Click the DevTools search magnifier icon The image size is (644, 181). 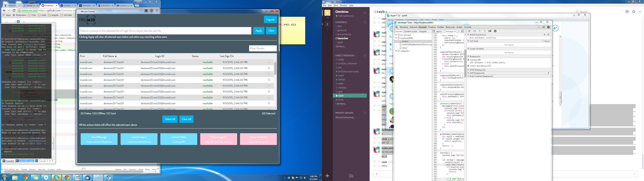point(396,27)
